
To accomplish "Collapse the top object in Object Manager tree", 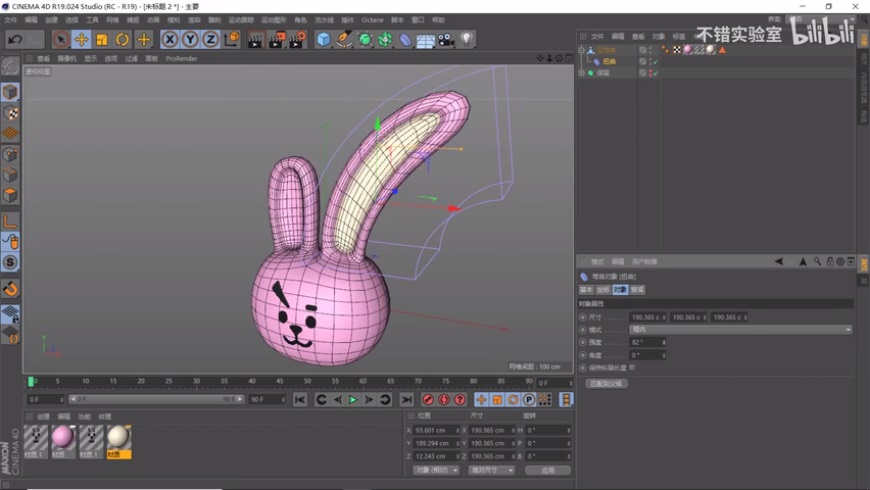I will click(581, 50).
